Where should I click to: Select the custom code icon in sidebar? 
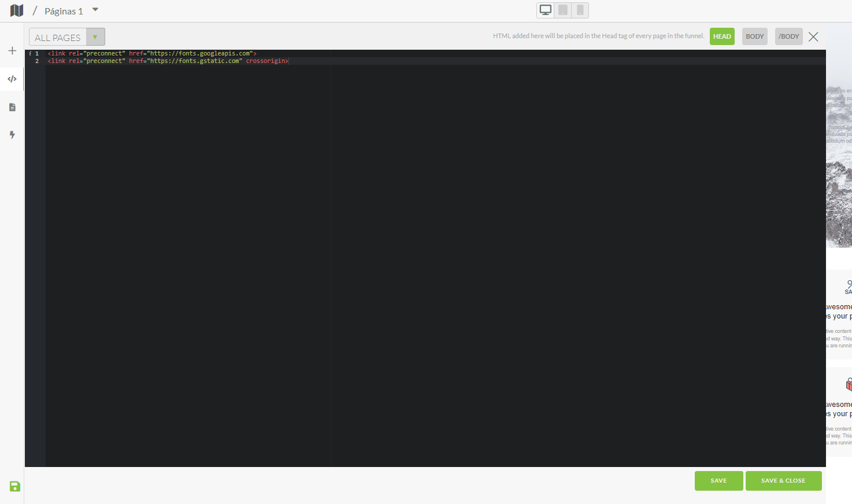(x=12, y=79)
